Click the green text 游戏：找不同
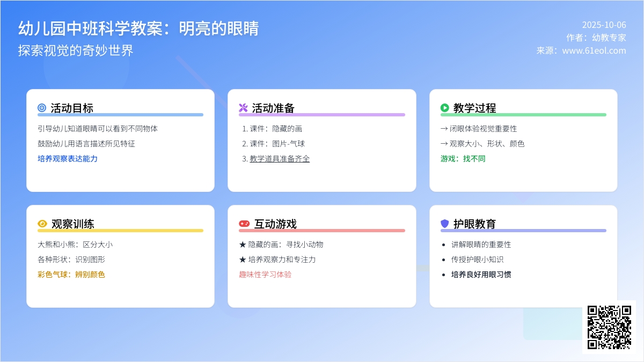The height and width of the screenshot is (362, 644). (463, 159)
